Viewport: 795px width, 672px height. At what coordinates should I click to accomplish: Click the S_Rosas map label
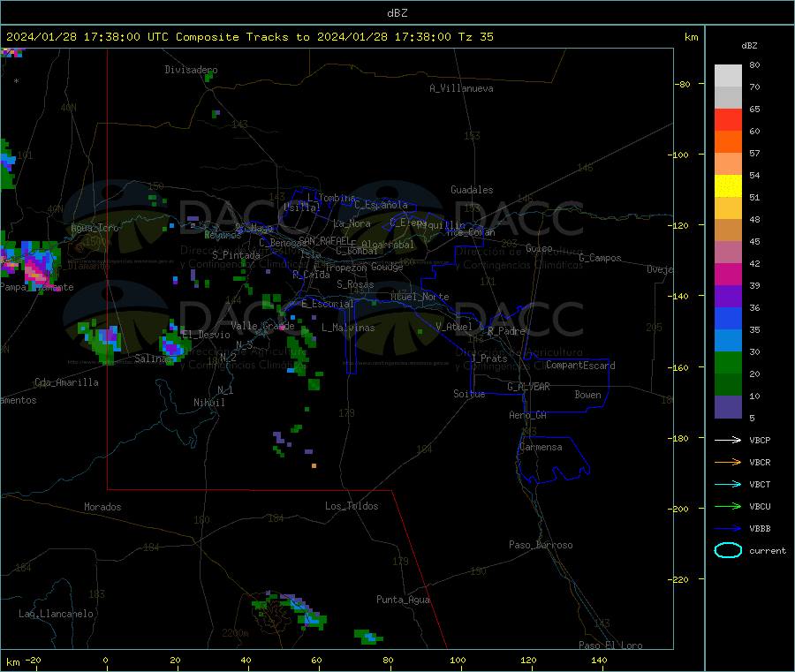(355, 284)
